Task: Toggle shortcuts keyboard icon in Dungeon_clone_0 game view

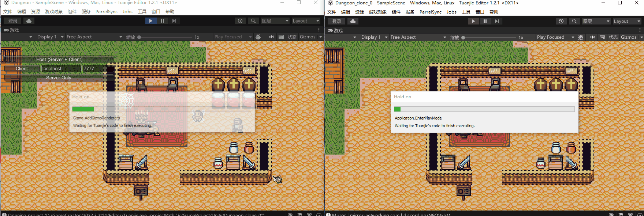Action: 602,37
